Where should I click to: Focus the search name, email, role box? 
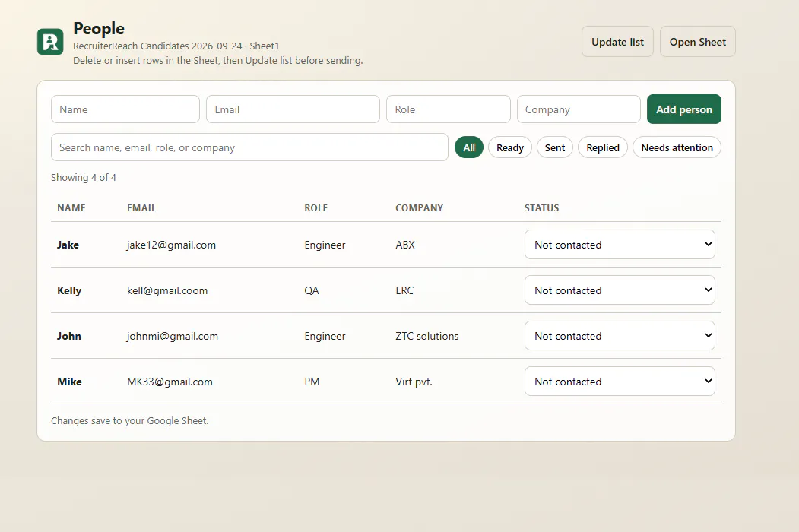pos(249,147)
